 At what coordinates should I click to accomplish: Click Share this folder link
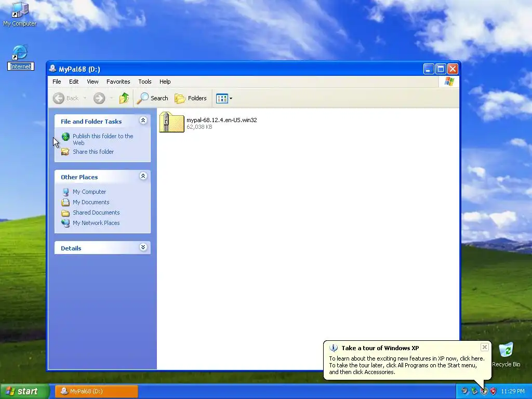(x=94, y=152)
